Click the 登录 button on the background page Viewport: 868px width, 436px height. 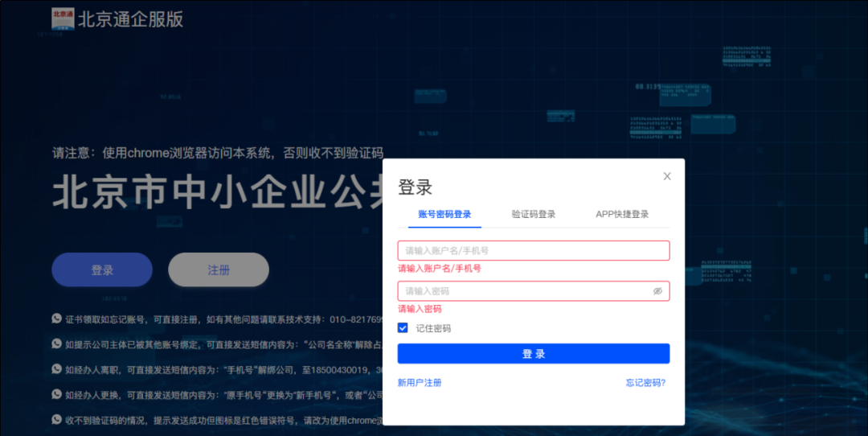[x=102, y=269]
